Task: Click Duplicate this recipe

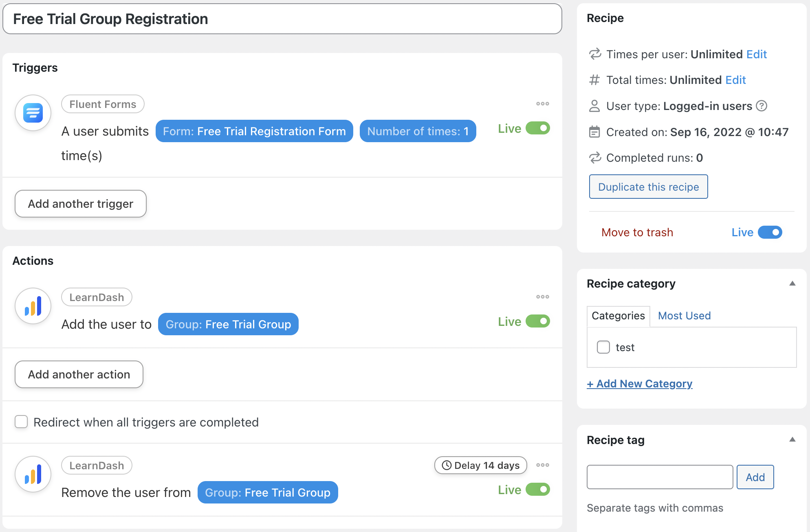Action: click(648, 187)
